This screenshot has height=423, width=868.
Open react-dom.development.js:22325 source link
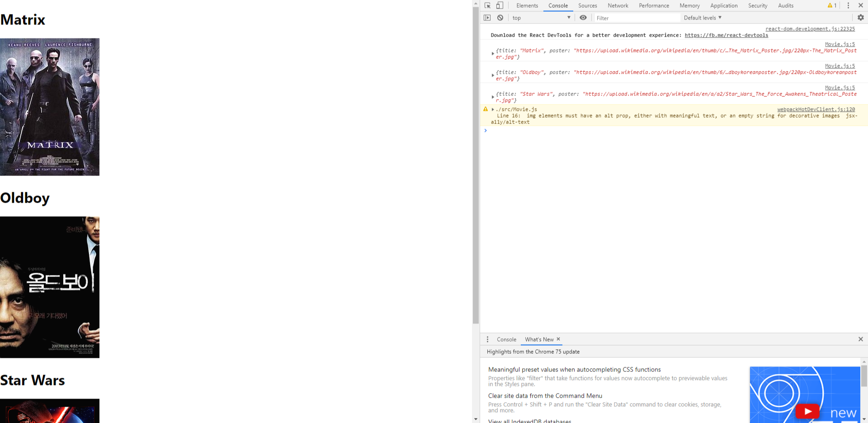810,29
